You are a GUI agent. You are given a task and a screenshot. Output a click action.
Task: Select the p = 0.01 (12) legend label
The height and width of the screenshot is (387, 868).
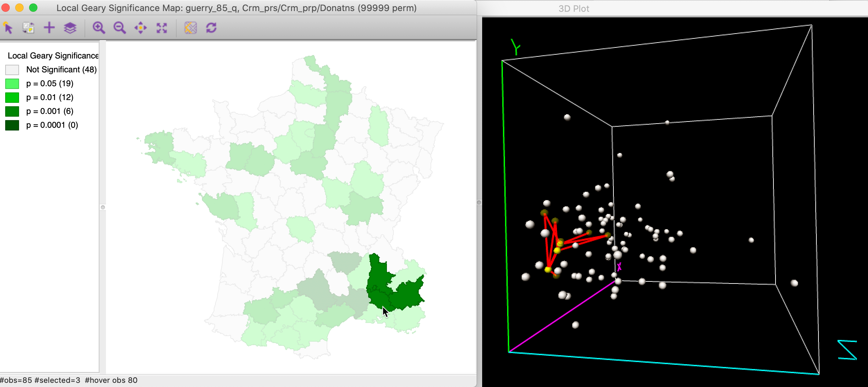50,98
